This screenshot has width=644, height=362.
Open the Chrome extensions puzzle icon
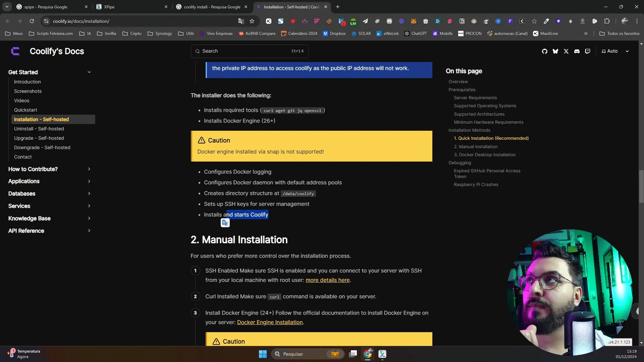[607, 21]
